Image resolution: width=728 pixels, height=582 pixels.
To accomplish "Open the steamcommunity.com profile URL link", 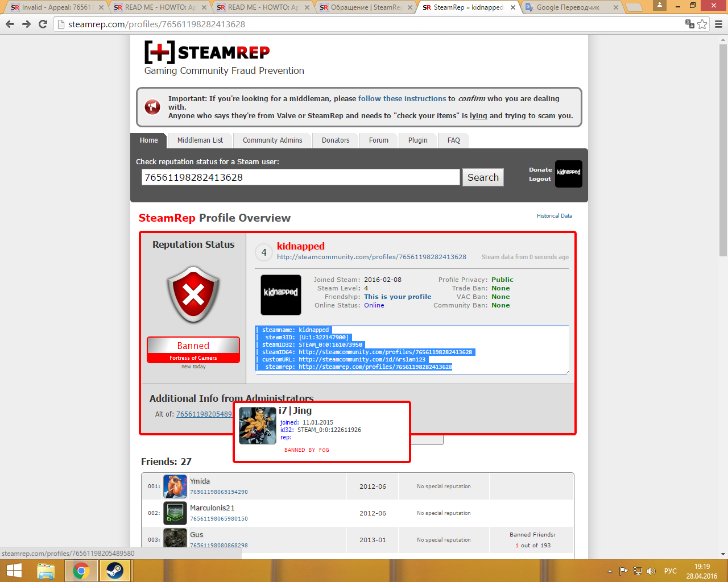I will click(x=371, y=257).
